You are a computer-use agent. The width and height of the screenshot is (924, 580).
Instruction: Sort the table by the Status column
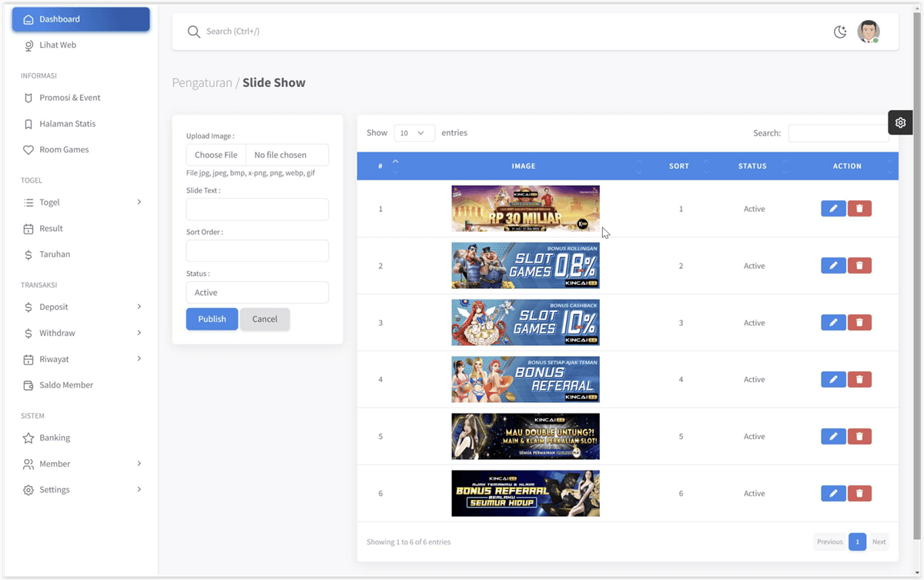point(752,166)
